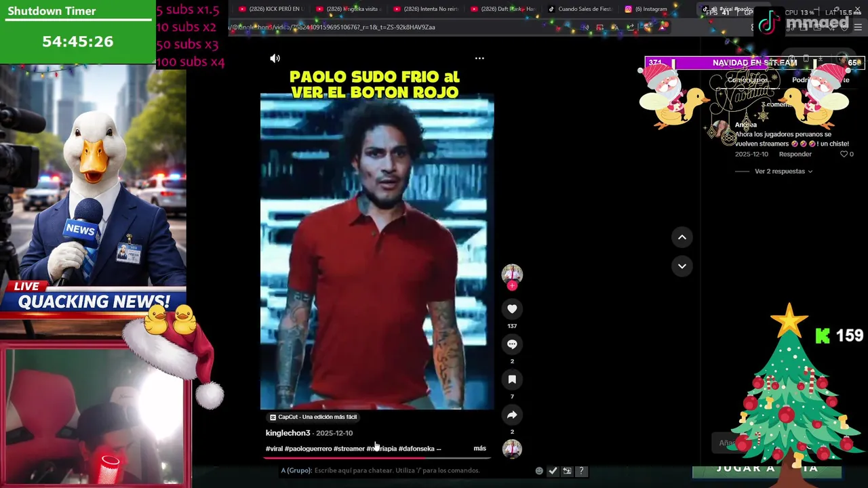This screenshot has height=488, width=868.
Task: Open #viral hashtag
Action: click(x=274, y=449)
